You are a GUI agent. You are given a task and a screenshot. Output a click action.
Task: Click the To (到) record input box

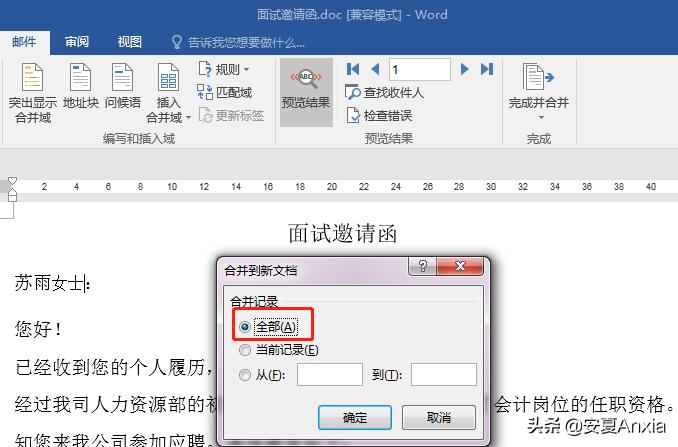[x=444, y=374]
